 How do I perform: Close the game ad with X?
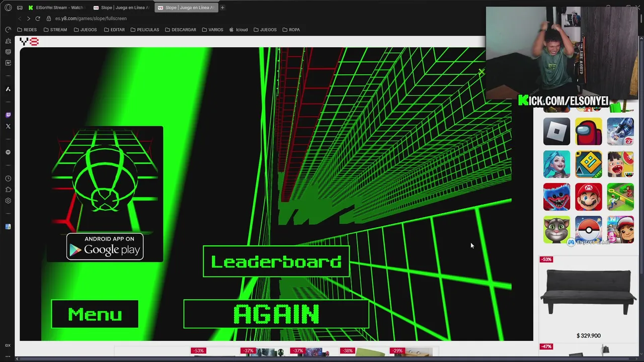point(481,73)
